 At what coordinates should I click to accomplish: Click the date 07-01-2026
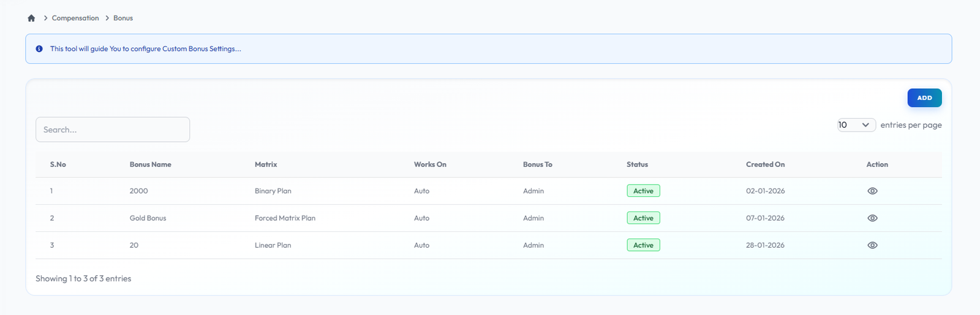(765, 218)
